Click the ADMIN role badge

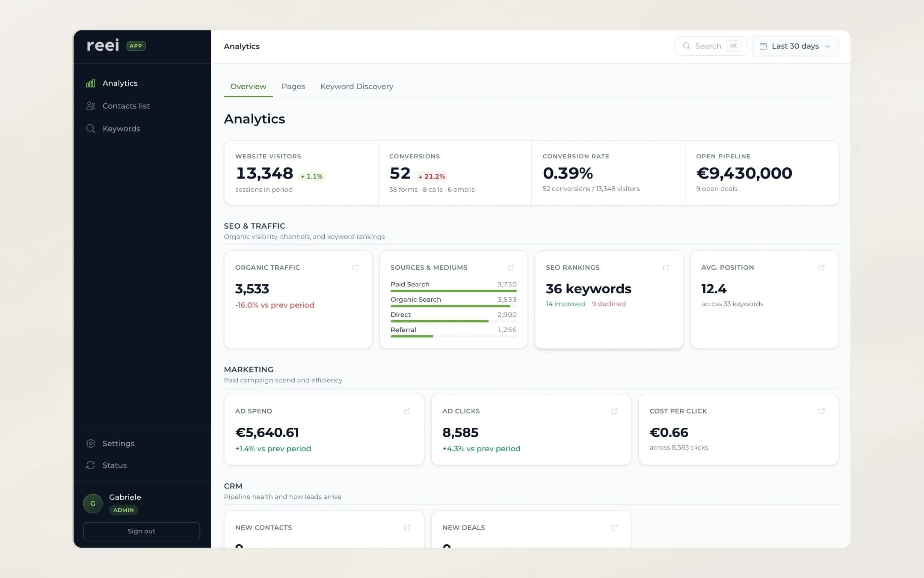pos(124,510)
